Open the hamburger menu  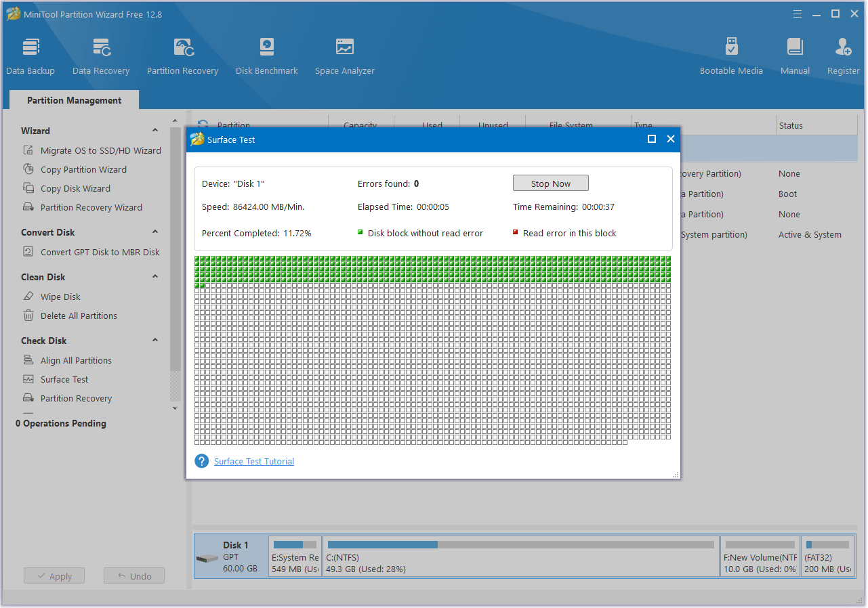point(797,14)
